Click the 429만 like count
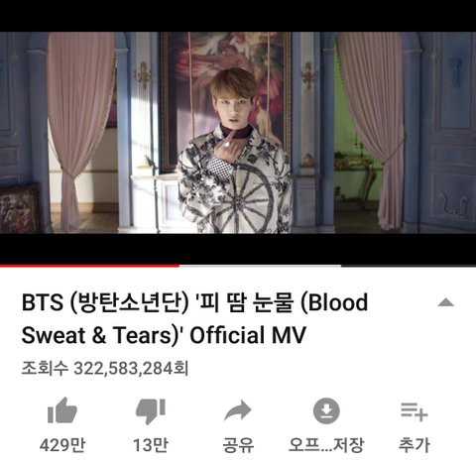Image resolution: width=476 pixels, height=461 pixels. point(62,445)
